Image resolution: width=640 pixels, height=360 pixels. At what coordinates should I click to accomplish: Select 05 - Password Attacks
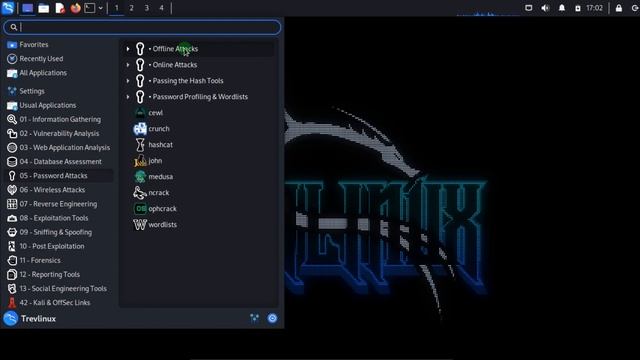tap(59, 176)
